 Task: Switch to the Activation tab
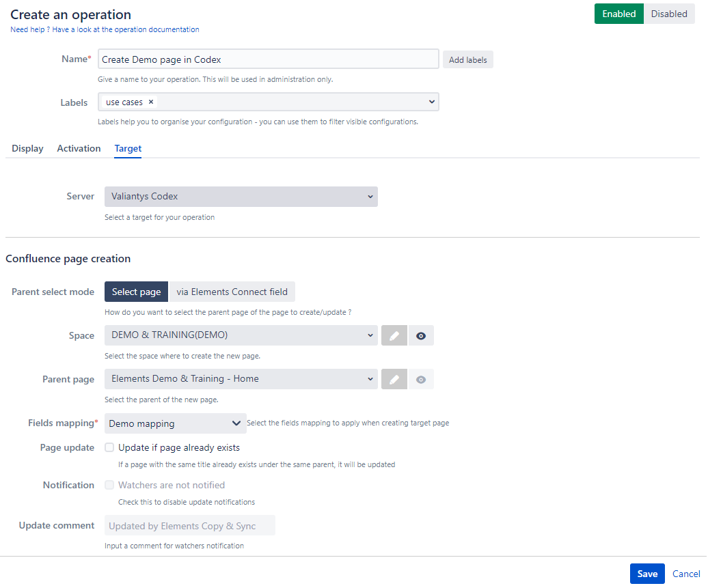click(x=79, y=148)
